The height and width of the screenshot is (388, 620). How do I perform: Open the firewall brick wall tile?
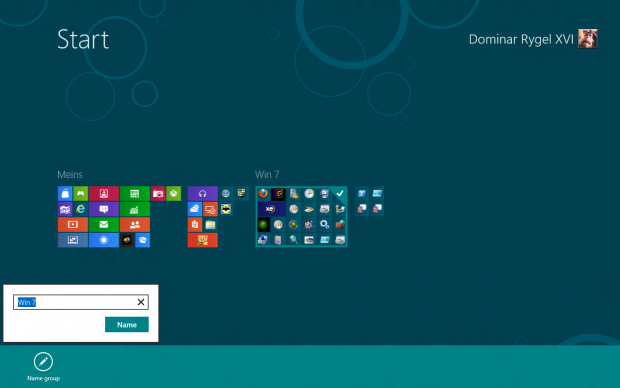(x=340, y=224)
